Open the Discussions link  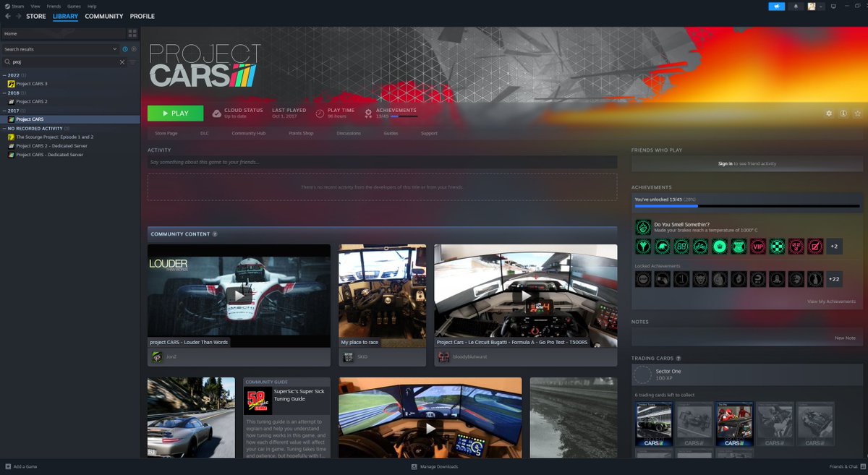click(x=349, y=133)
